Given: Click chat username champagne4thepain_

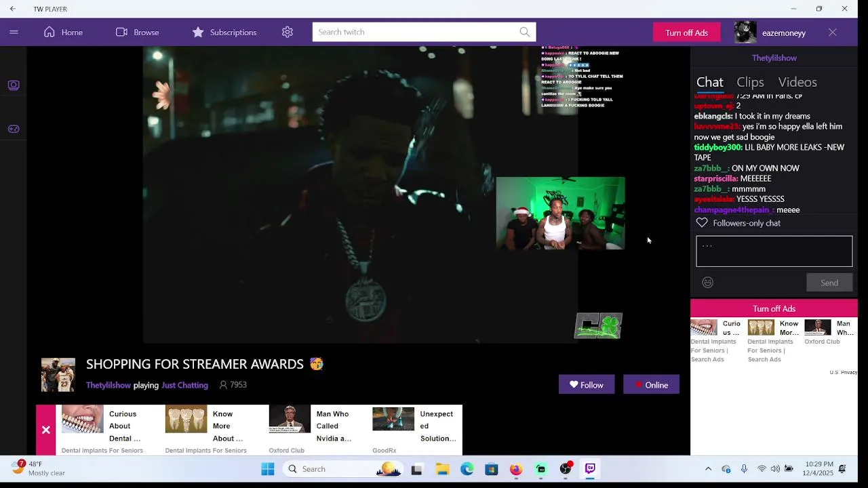Looking at the screenshot, I should click(x=734, y=209).
